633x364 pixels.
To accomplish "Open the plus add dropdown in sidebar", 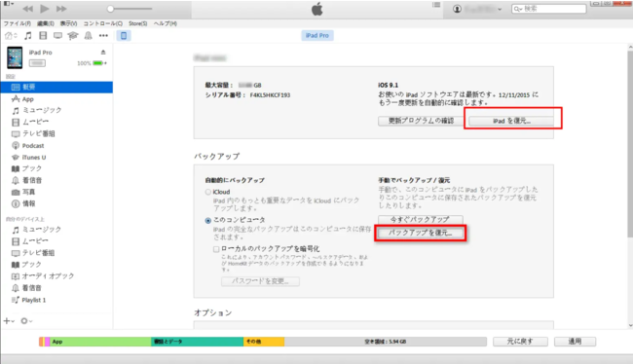I will tap(9, 321).
